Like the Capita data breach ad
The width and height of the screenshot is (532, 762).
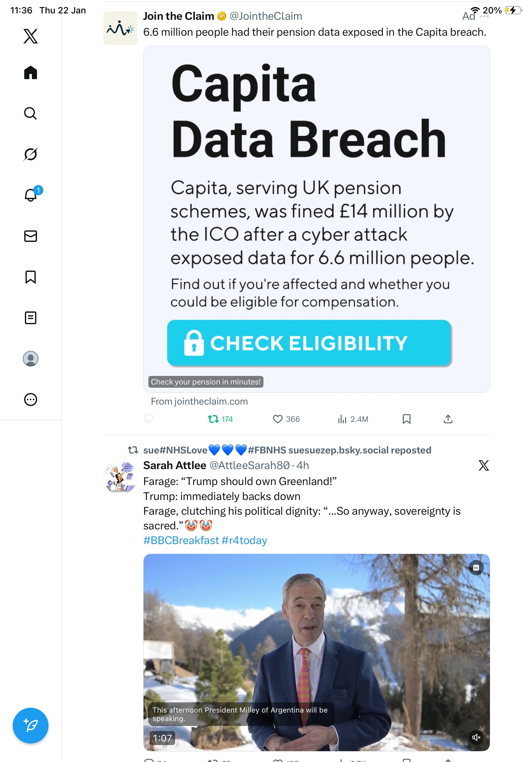coord(277,419)
